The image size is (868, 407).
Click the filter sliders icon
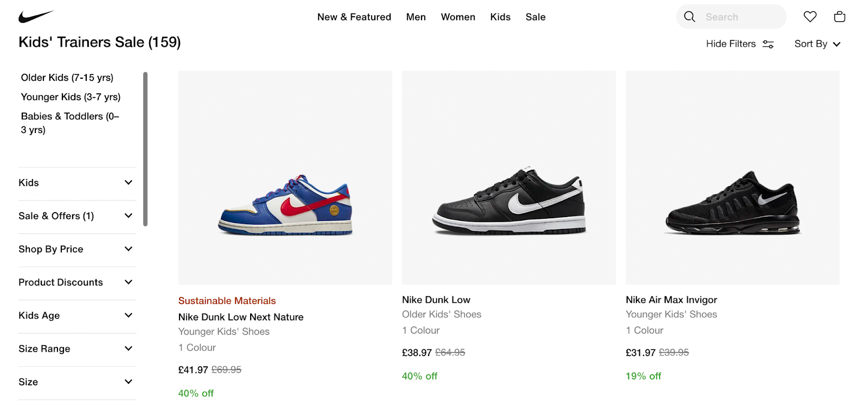click(x=768, y=44)
